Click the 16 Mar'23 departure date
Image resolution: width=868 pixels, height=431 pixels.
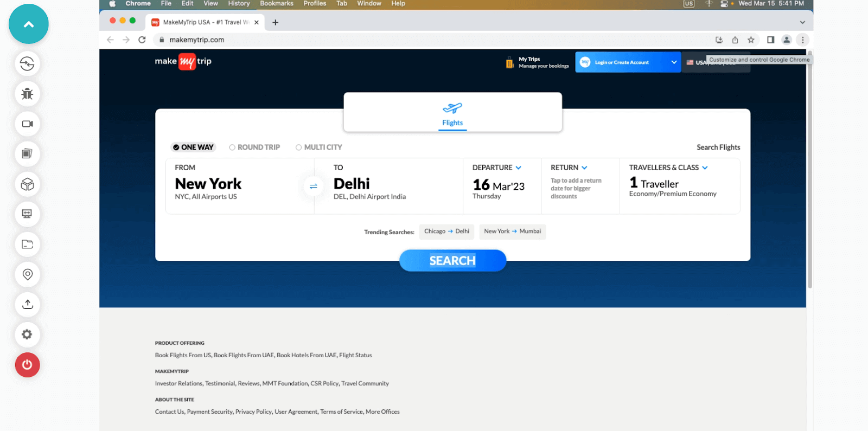pos(499,185)
